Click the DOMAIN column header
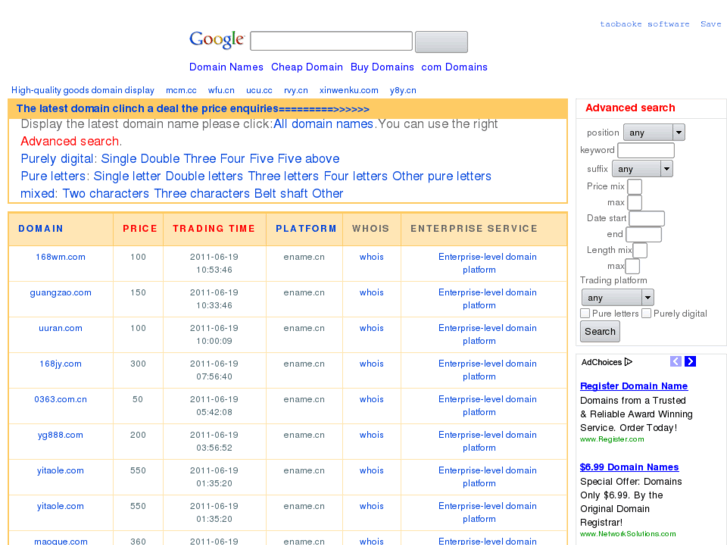This screenshot has height=545, width=727. coord(41,229)
